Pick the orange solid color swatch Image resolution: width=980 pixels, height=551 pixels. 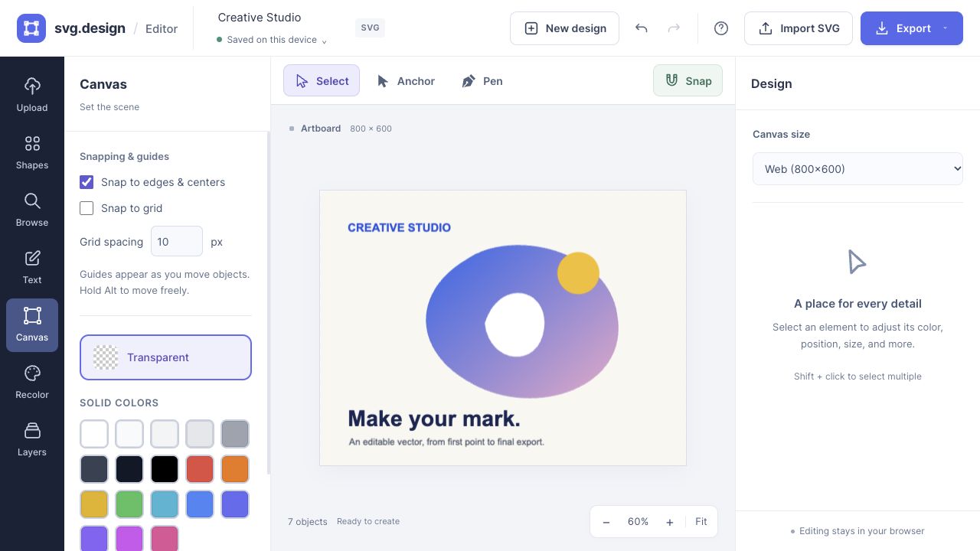pyautogui.click(x=235, y=469)
